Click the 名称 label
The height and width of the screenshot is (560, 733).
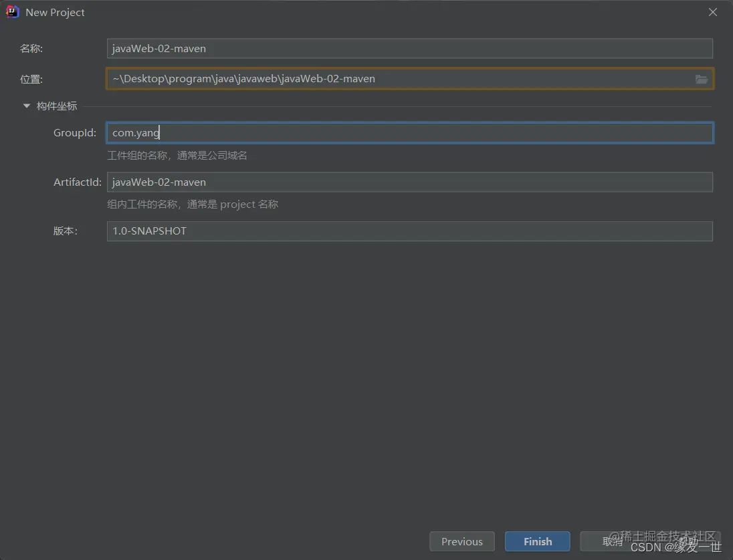point(31,49)
